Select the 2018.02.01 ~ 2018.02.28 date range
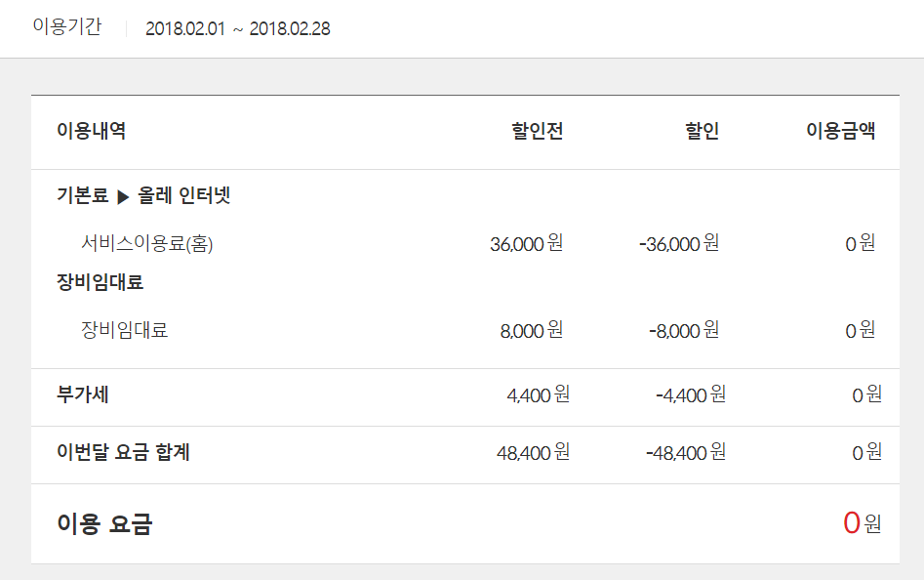Image resolution: width=924 pixels, height=580 pixels. click(237, 28)
